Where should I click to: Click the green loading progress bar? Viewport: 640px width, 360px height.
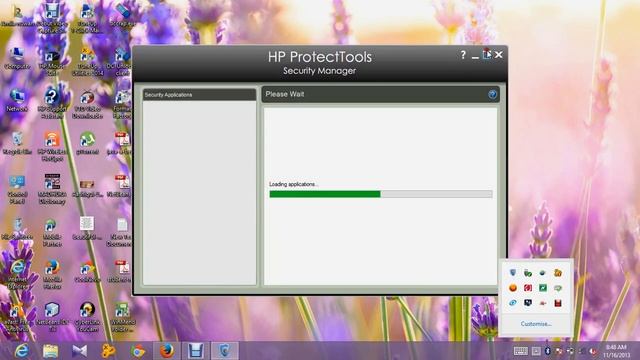(381, 194)
